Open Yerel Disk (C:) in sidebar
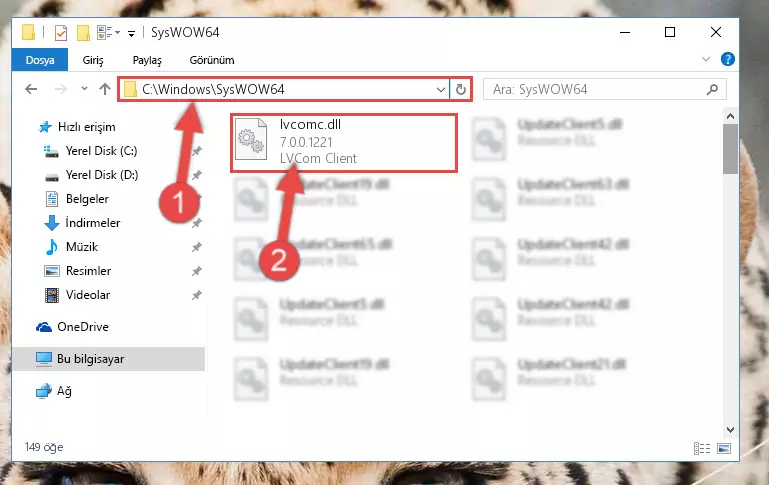Image resolution: width=769 pixels, height=485 pixels. [x=101, y=151]
